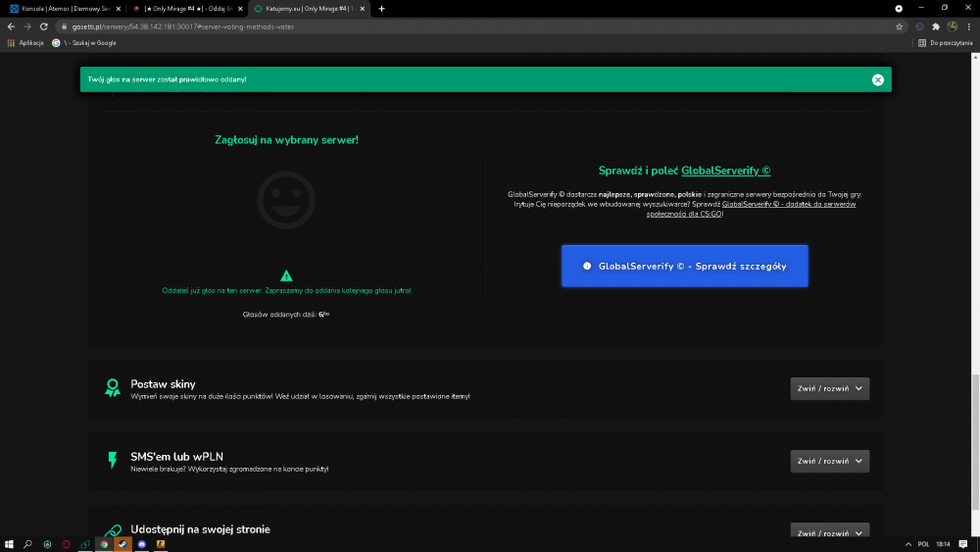The height and width of the screenshot is (552, 980).
Task: Open Windows taskbar search
Action: click(27, 544)
